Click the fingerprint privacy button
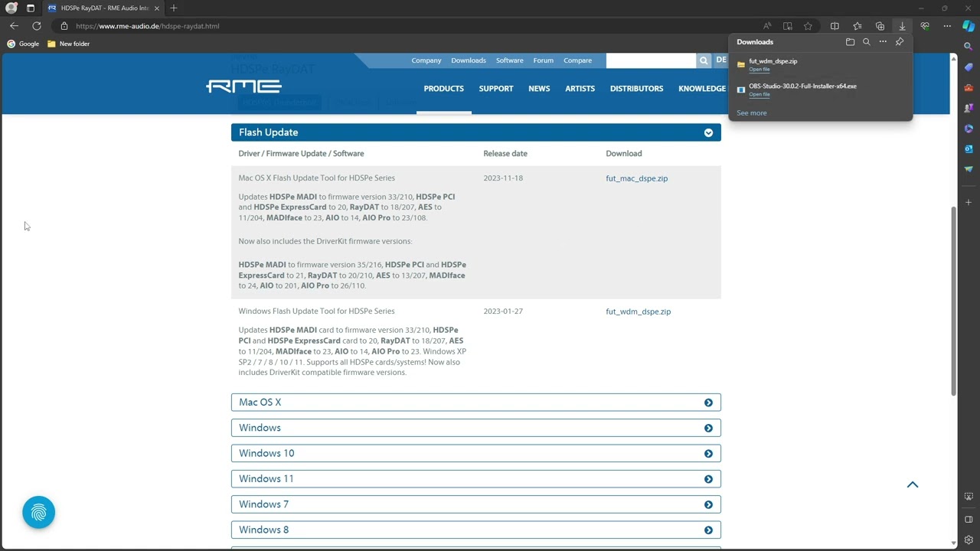The image size is (980, 551). [39, 513]
